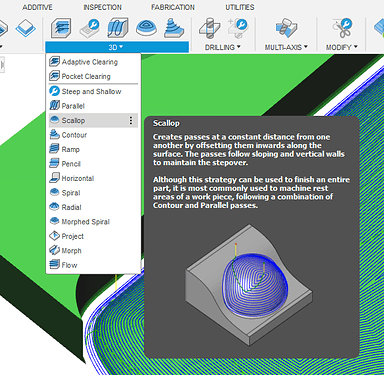Select the Scallop menu entry
This screenshot has height=375, width=384.
click(93, 120)
